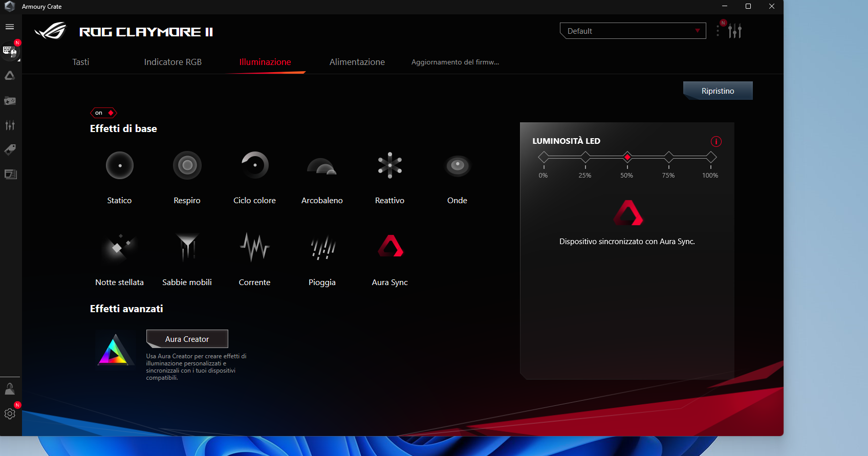Set LED brightness to 75%
The height and width of the screenshot is (456, 868).
click(x=669, y=157)
